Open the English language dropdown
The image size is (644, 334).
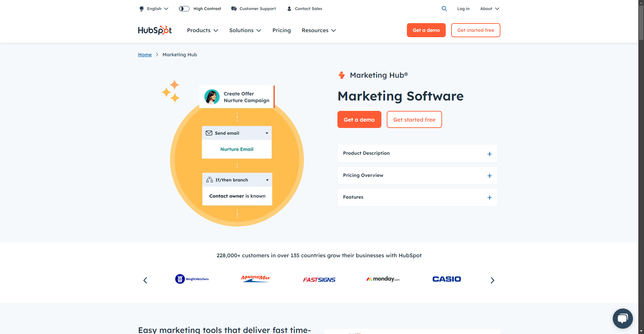(x=158, y=9)
